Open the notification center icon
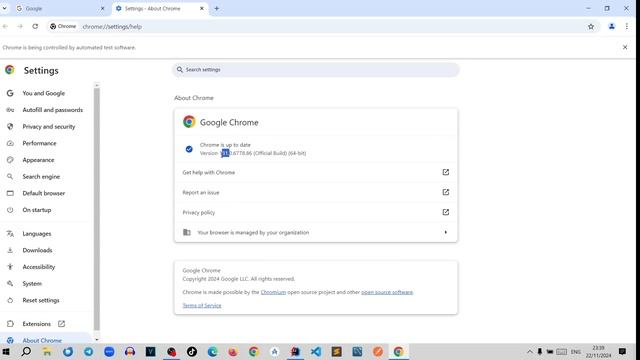 pos(622,351)
